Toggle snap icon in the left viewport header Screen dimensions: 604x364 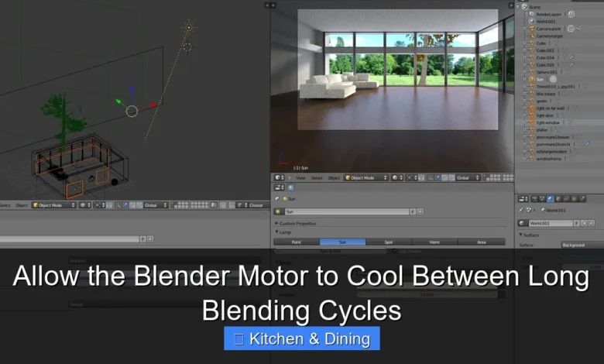pos(232,205)
